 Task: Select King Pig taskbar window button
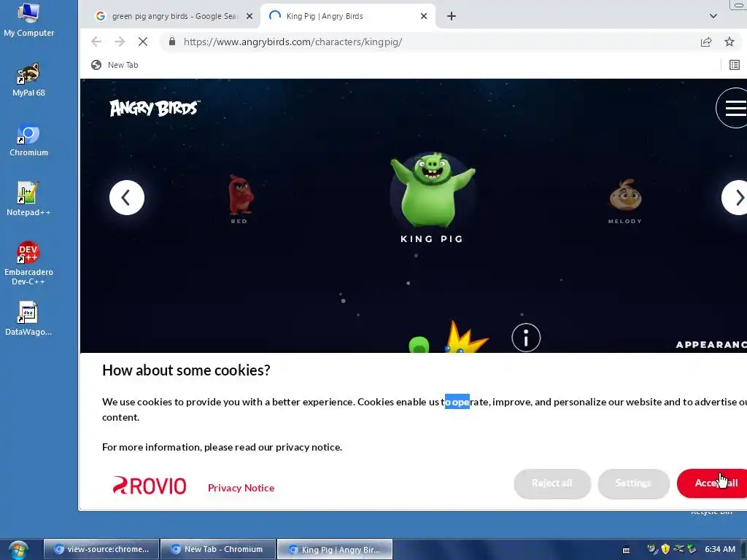tap(335, 549)
